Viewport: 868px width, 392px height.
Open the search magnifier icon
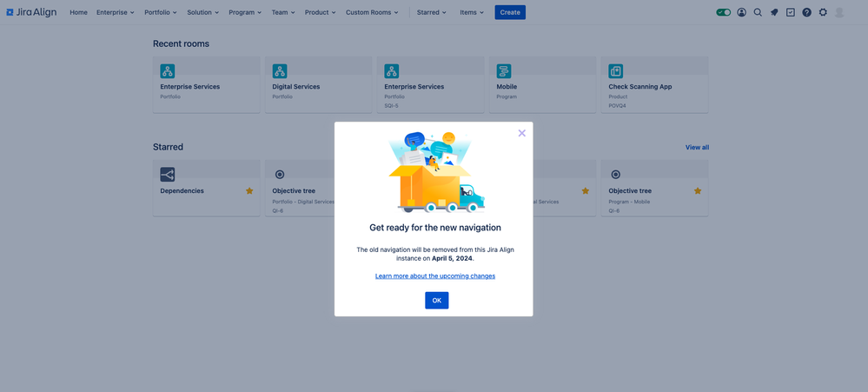click(x=758, y=12)
